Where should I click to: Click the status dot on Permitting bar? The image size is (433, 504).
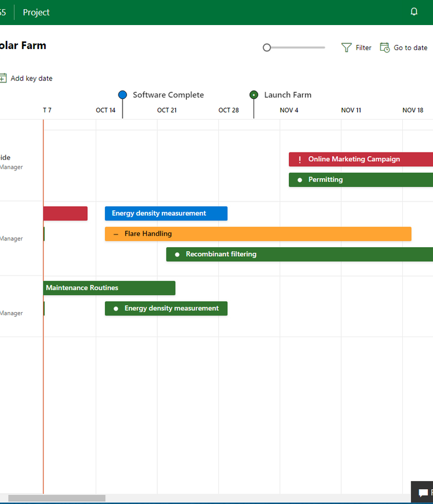(300, 180)
